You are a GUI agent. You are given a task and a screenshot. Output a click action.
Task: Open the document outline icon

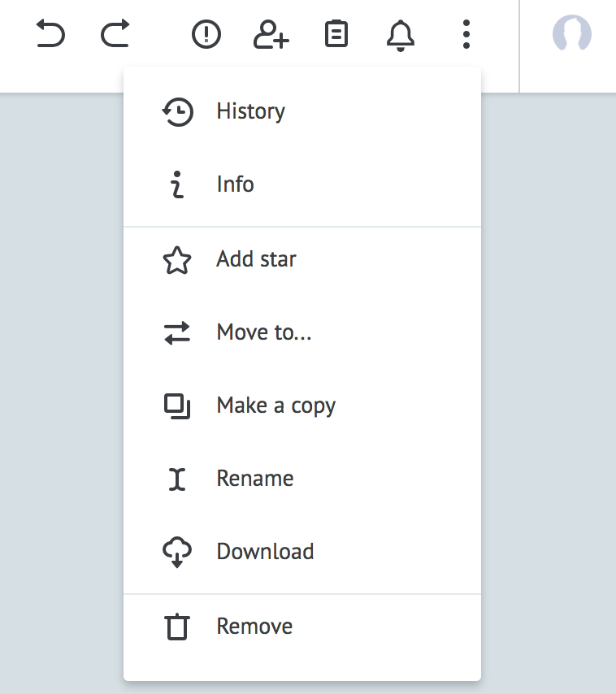click(x=336, y=34)
